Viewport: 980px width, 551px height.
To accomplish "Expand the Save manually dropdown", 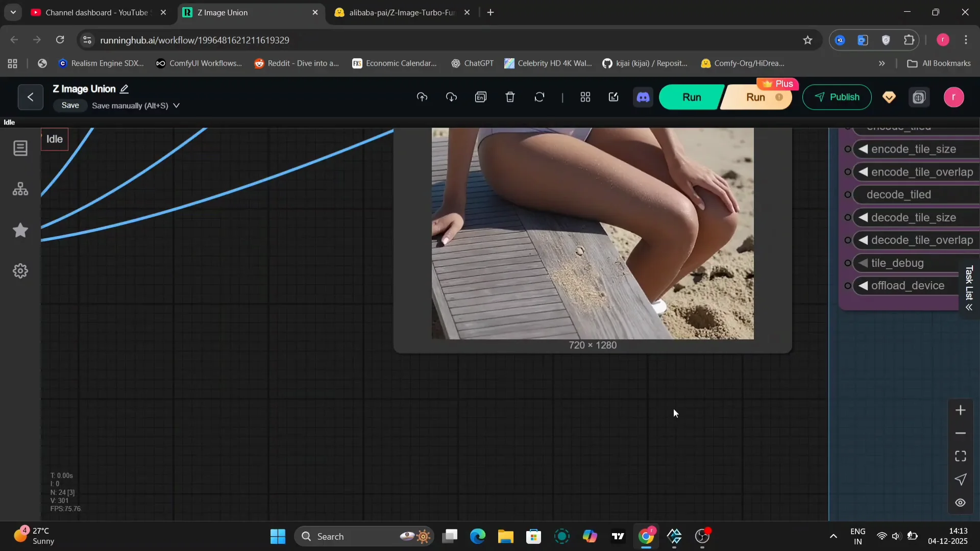I will pyautogui.click(x=177, y=106).
